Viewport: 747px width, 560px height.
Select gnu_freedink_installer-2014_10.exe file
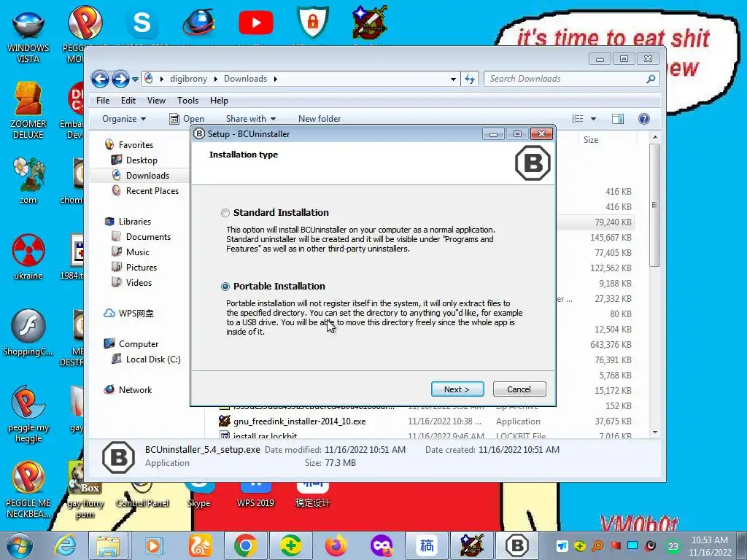point(300,421)
